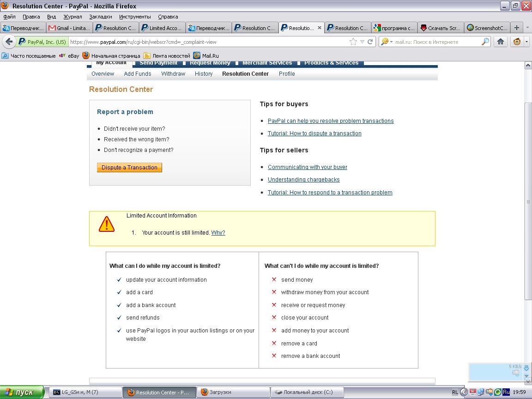Click the Firefox title bar icon
532x399 pixels.
[5, 6]
